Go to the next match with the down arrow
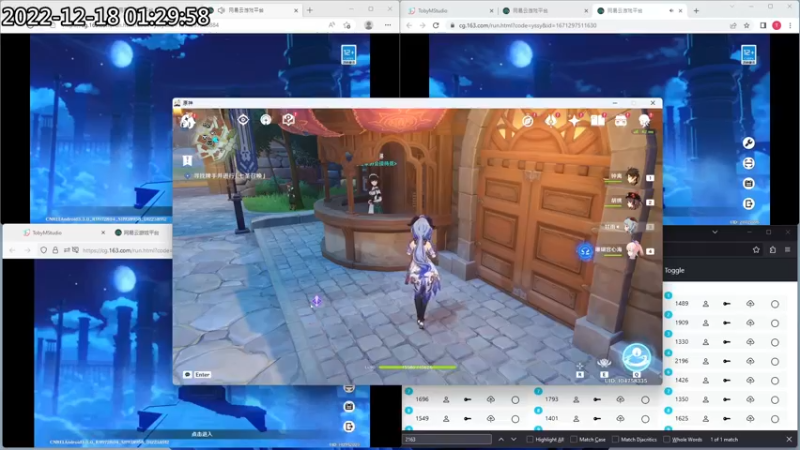800x450 pixels. [x=514, y=439]
